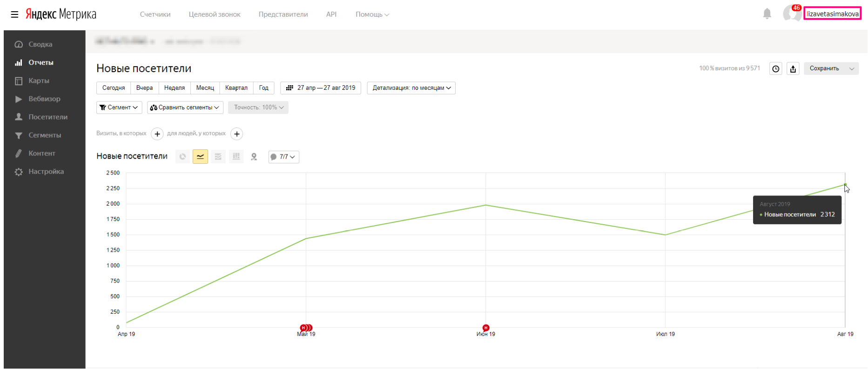Viewport: 868px width, 370px height.
Task: Open Сводка in the sidebar
Action: (x=40, y=44)
